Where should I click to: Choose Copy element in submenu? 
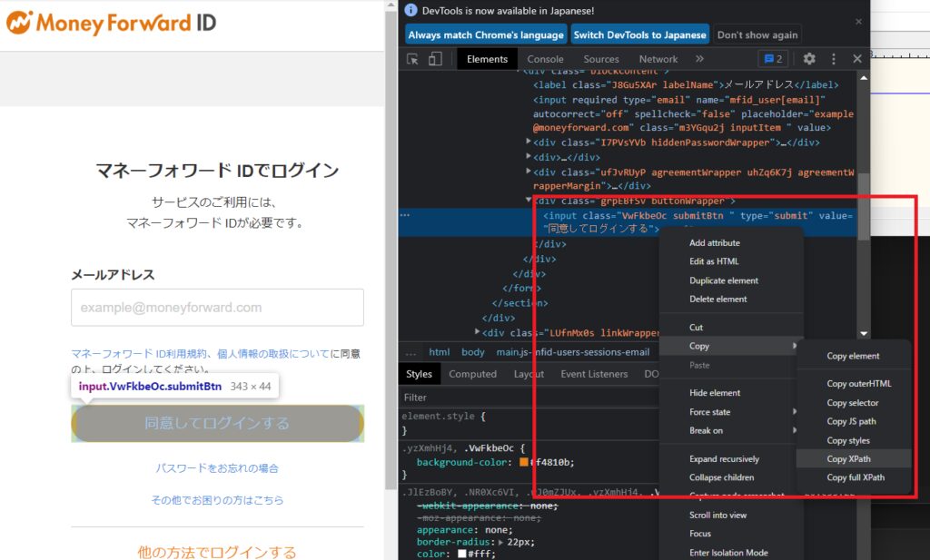tap(854, 356)
